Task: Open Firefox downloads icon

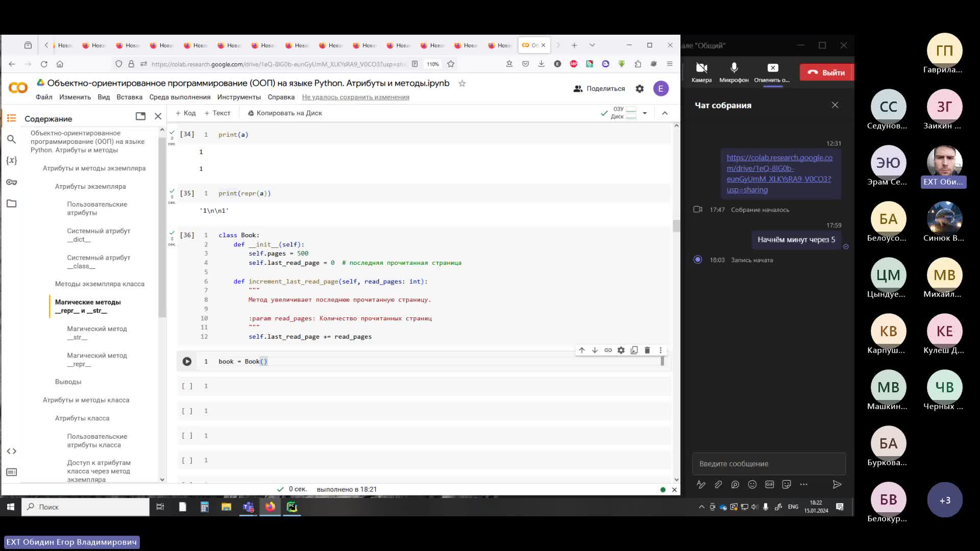Action: (541, 64)
